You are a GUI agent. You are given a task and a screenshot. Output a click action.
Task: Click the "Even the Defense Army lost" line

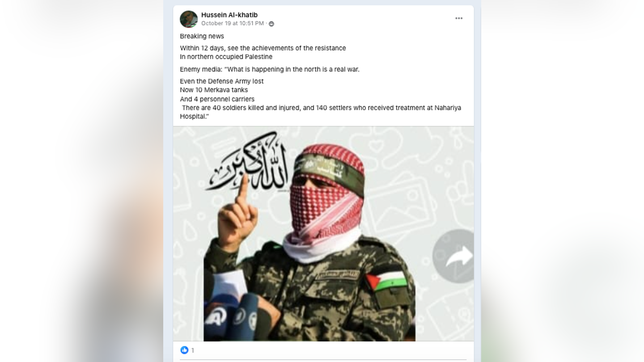click(222, 81)
